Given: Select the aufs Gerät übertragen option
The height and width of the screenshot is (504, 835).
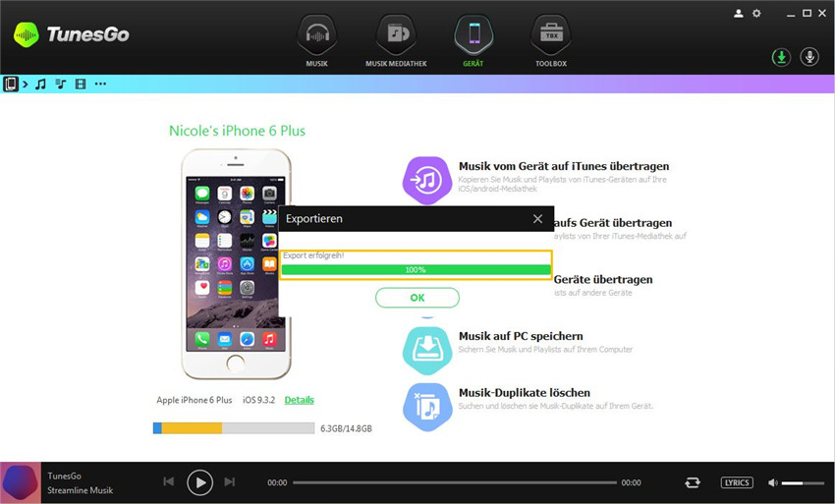Looking at the screenshot, I should coord(613,223).
